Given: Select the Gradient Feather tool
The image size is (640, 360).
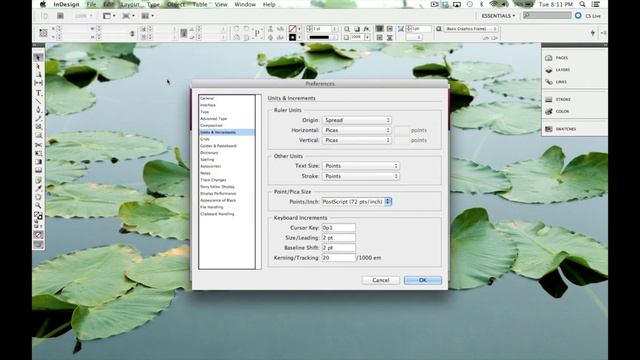Looking at the screenshot, I should pos(38,171).
